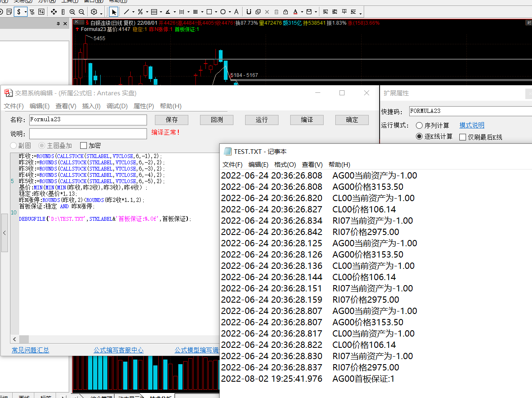Open the font color dropdown arrow

tap(302, 12)
